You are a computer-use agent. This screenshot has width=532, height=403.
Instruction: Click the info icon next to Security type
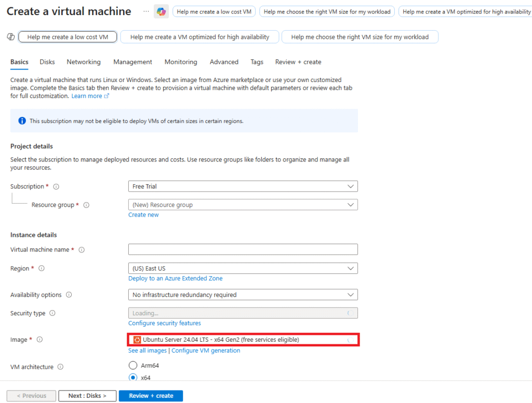tap(52, 314)
